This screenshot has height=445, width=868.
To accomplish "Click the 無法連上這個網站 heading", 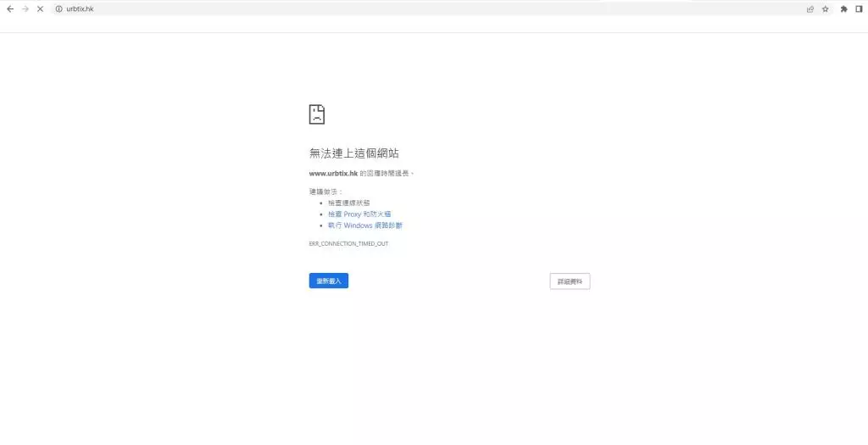I will pyautogui.click(x=353, y=153).
